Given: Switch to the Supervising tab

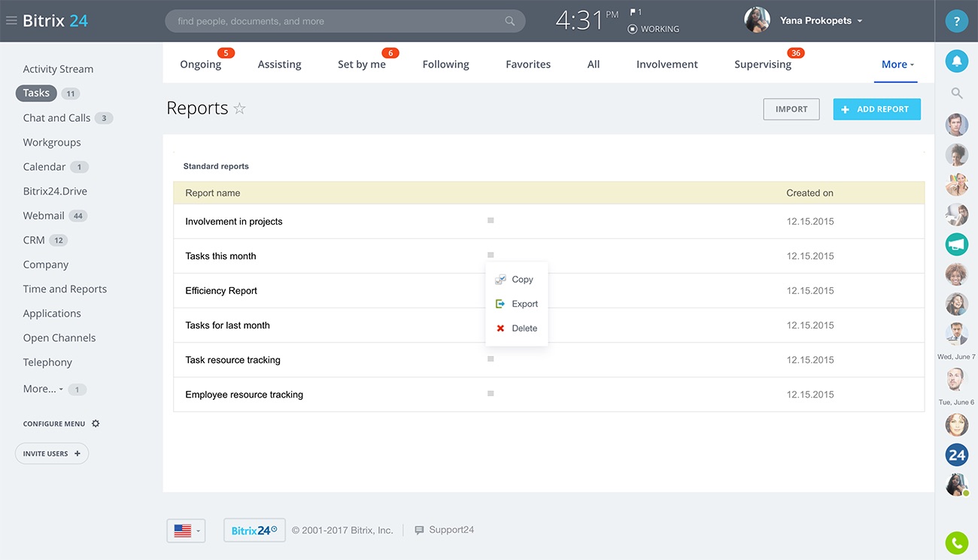Looking at the screenshot, I should click(x=762, y=65).
